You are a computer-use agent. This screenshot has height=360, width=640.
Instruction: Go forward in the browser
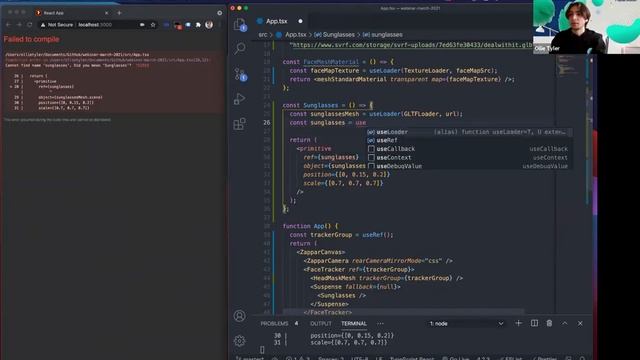pos(19,25)
